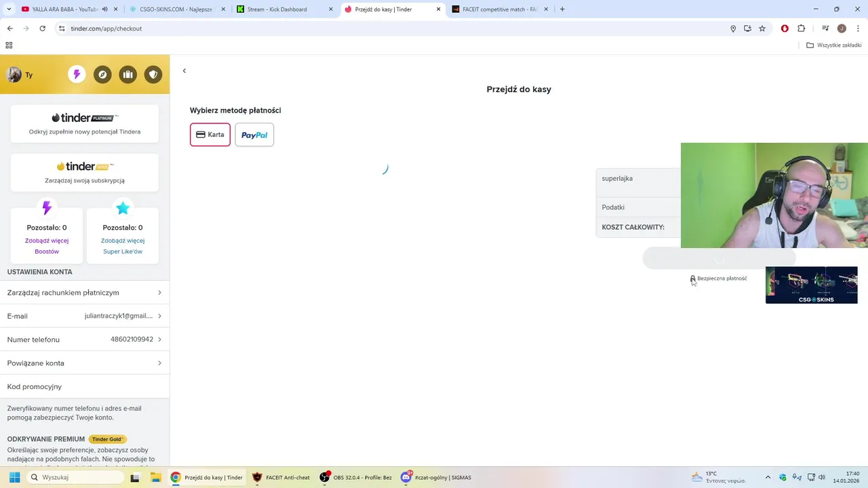
Task: Open the Extensions puzzle icon
Action: coord(802,28)
